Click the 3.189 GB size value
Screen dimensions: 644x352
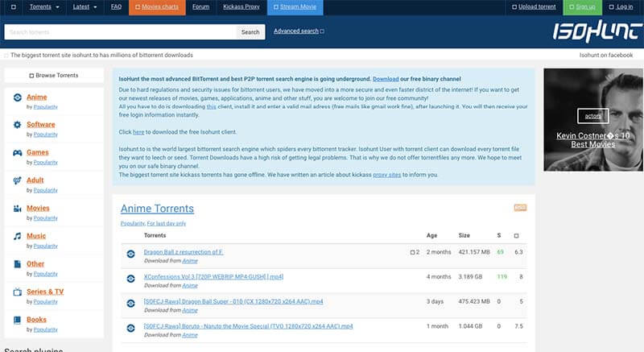pos(470,277)
